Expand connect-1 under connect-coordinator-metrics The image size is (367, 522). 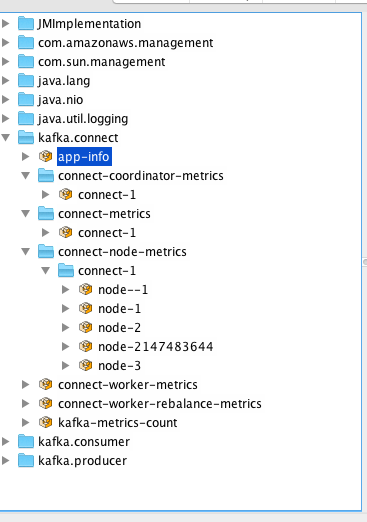[46, 194]
